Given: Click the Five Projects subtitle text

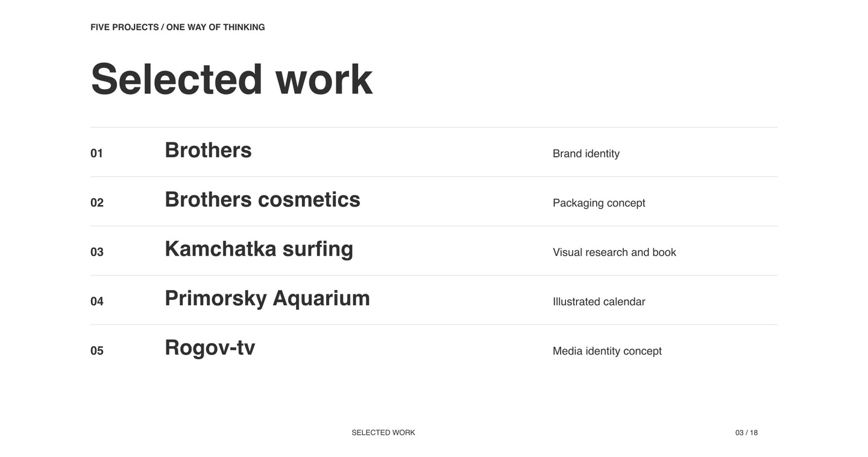Looking at the screenshot, I should [x=178, y=27].
